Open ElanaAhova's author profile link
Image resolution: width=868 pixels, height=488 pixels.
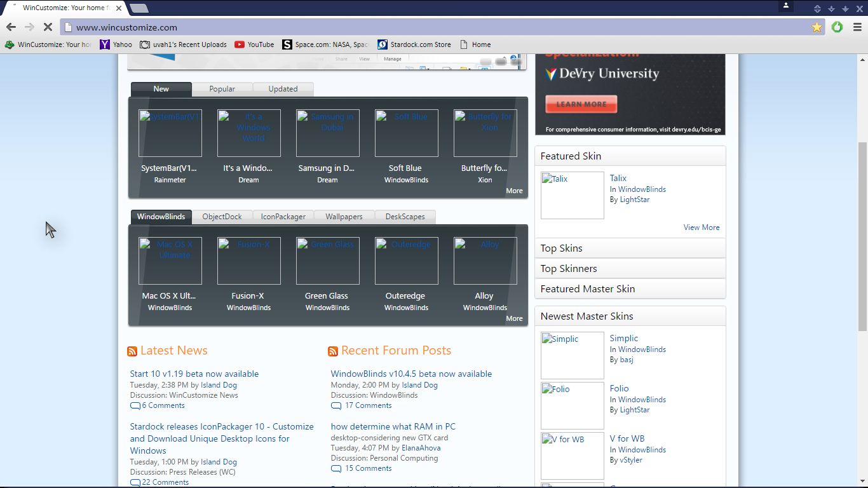pos(421,448)
